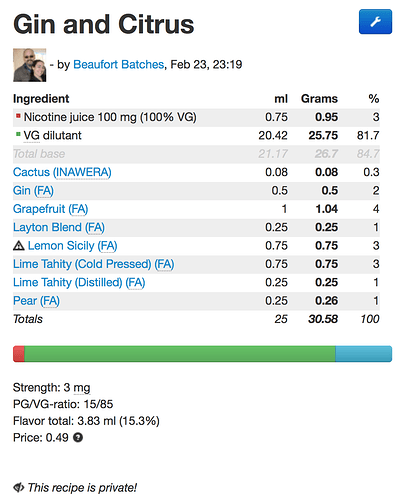Click the blue flavor segment of ratio bar

click(364, 354)
